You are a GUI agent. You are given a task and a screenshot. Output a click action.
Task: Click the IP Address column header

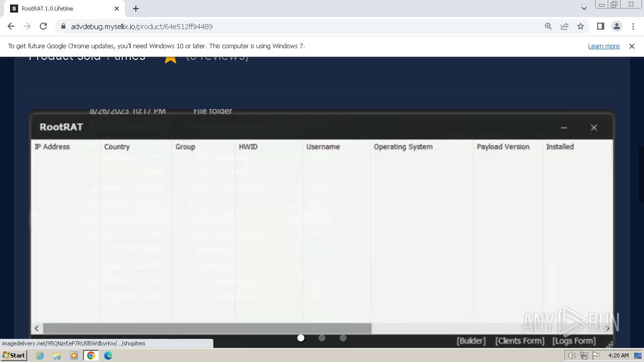(52, 147)
